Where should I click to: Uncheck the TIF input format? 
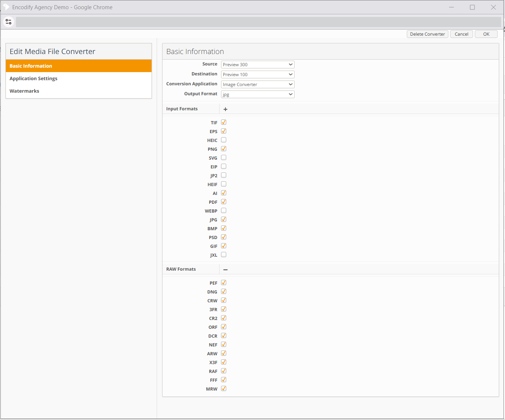pos(224,122)
